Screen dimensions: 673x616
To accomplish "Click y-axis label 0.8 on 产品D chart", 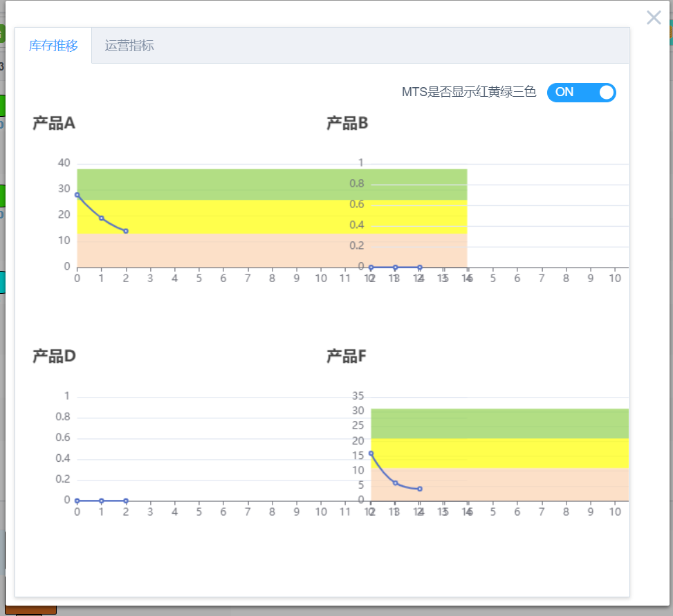I will point(63,416).
